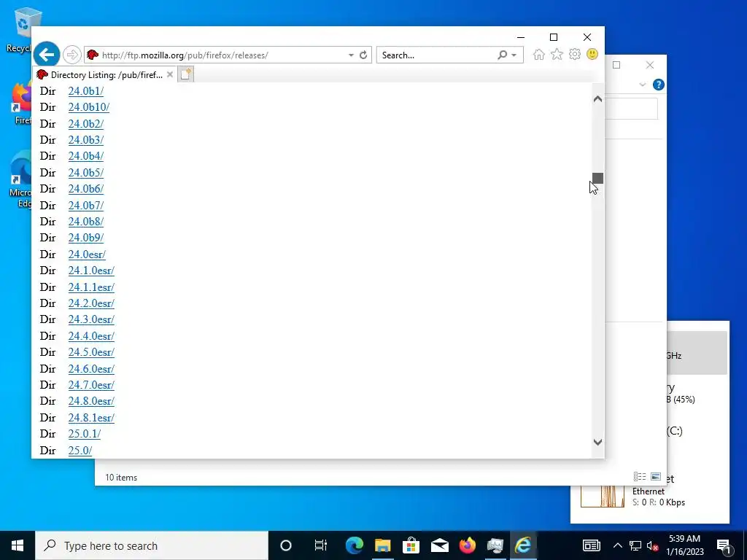Open the Windows Start menu
Screen dimensions: 747x560
click(x=18, y=545)
